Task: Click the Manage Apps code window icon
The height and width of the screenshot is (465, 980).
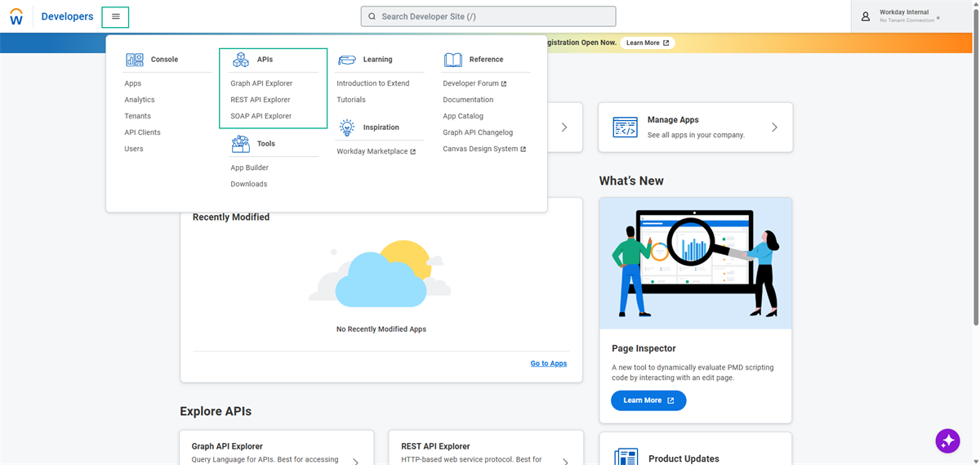Action: (x=625, y=127)
